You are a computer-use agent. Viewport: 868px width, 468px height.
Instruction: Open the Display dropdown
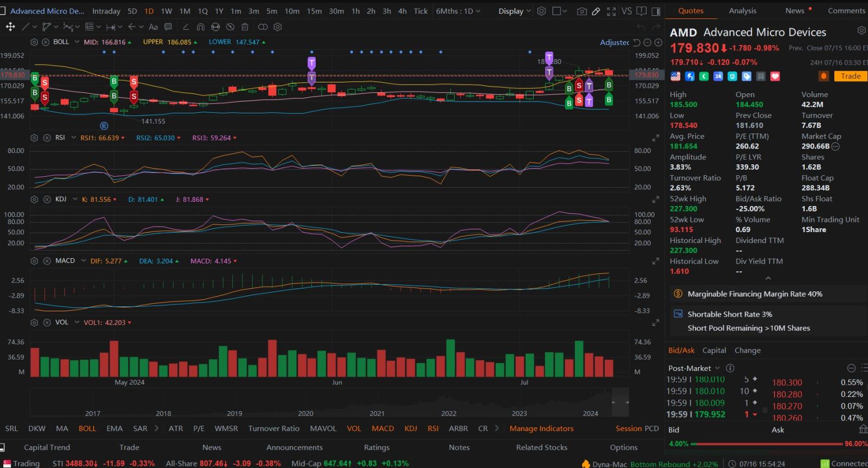click(514, 11)
